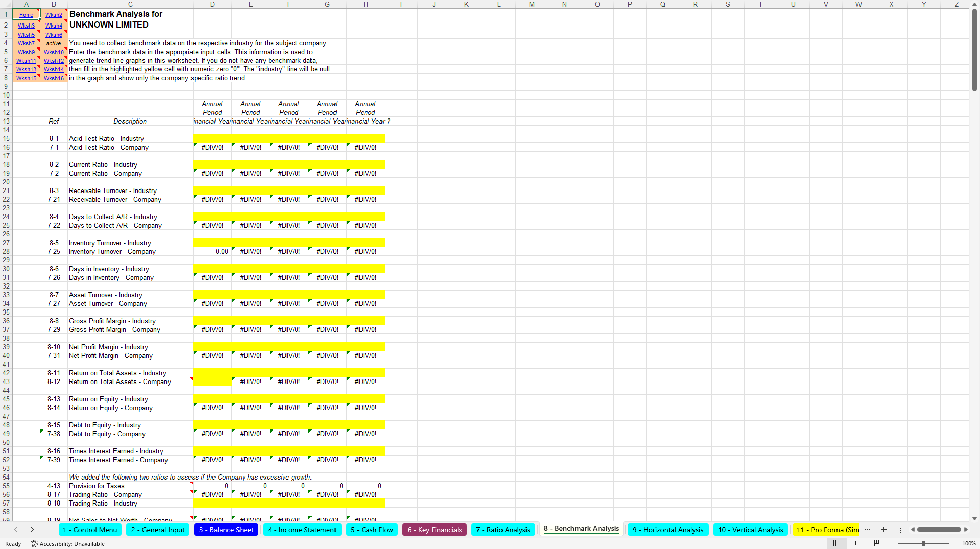Add a new sheet with plus icon

point(883,530)
